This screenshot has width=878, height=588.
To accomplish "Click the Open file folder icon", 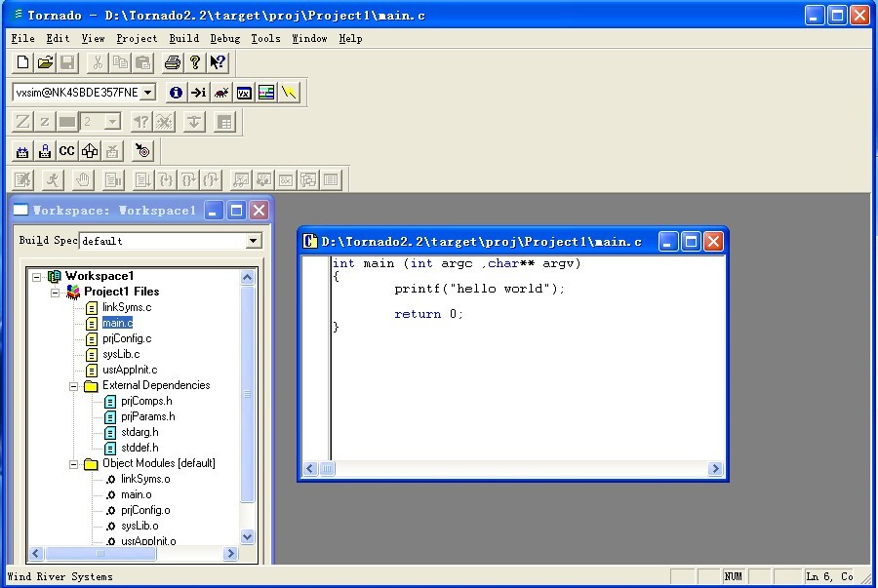I will click(45, 62).
